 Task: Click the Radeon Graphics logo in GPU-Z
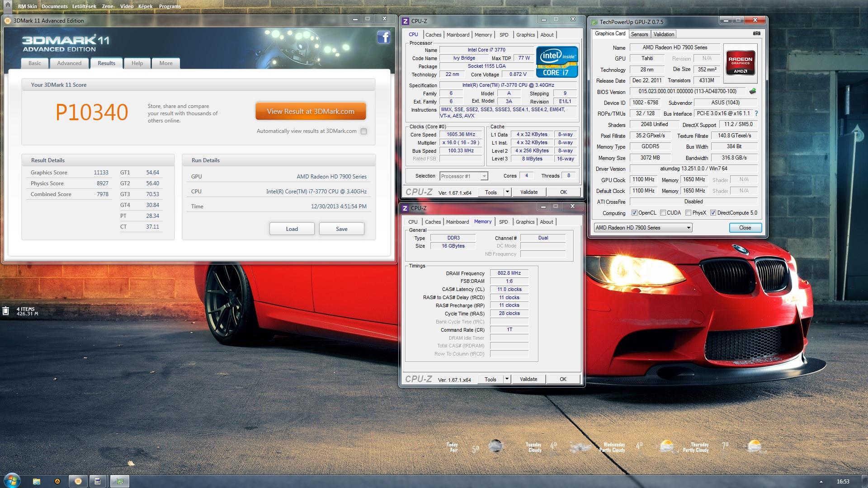tap(740, 64)
